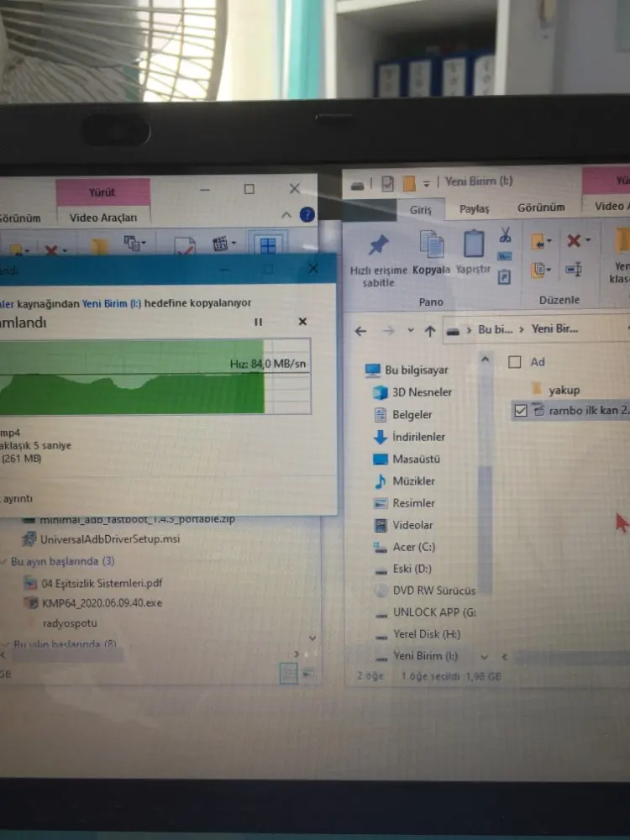The height and width of the screenshot is (840, 630).
Task: Open 3D Nesneler in navigation pane
Action: [412, 392]
